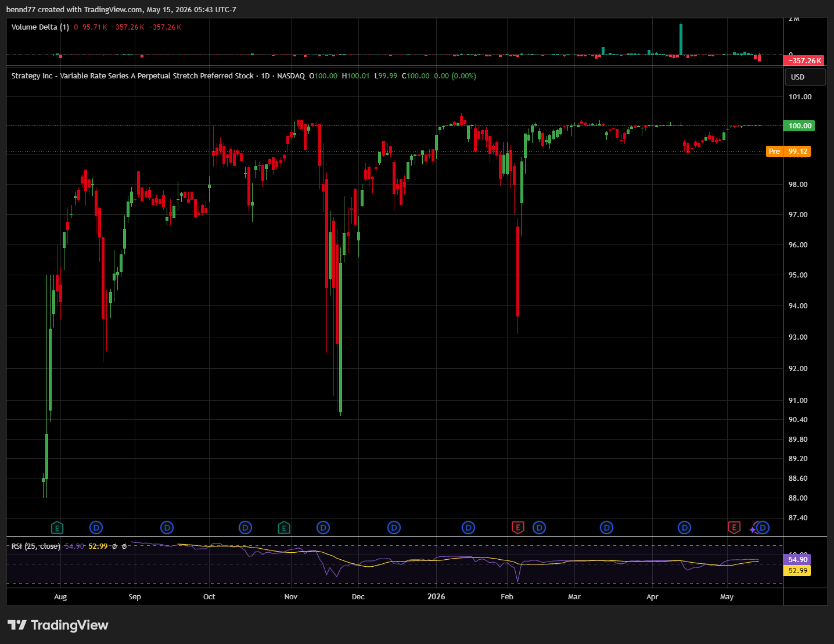Click the 96.00 price on the price axis
Screen dimensions: 834x644
click(798, 245)
